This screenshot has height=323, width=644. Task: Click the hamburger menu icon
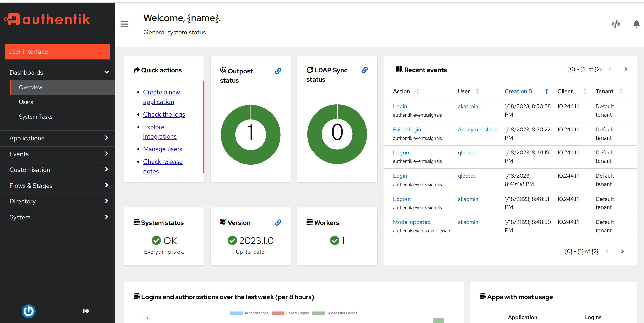tap(124, 24)
